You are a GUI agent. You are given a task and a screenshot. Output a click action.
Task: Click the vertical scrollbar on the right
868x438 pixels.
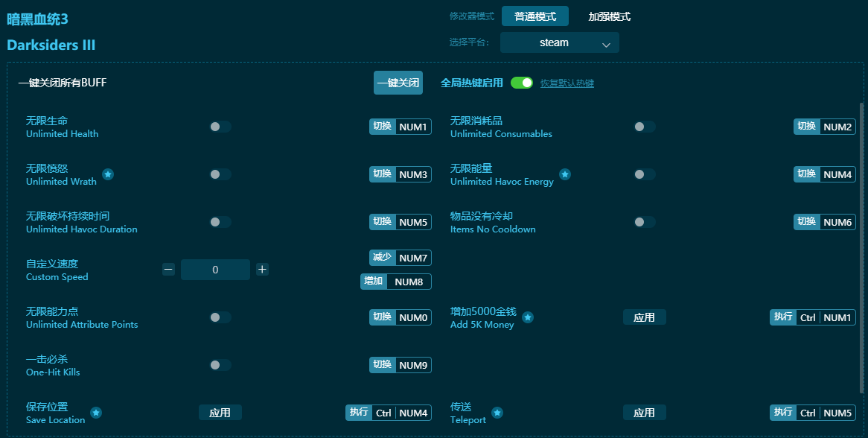(x=862, y=246)
